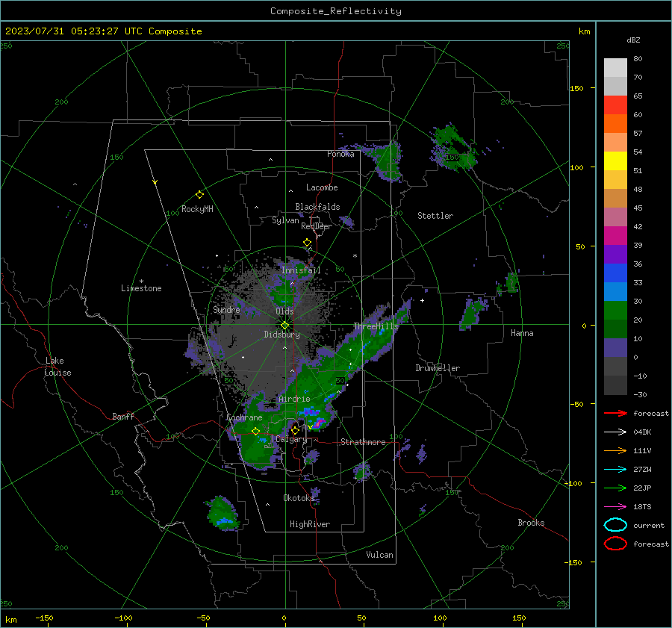Click the Stettler city label
This screenshot has height=628, width=672.
[435, 216]
